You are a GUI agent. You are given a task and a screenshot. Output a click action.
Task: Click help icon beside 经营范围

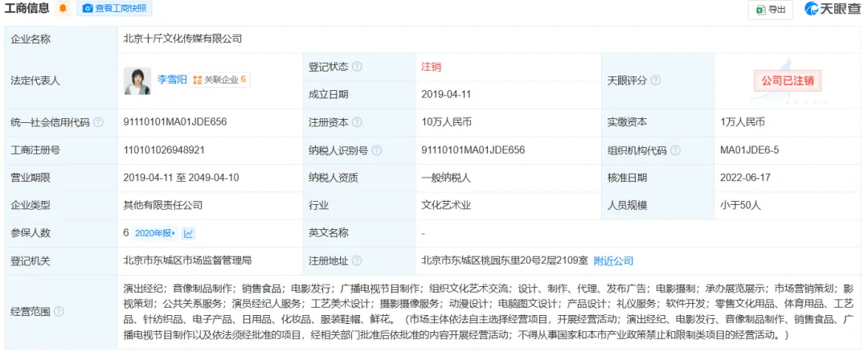(x=59, y=312)
